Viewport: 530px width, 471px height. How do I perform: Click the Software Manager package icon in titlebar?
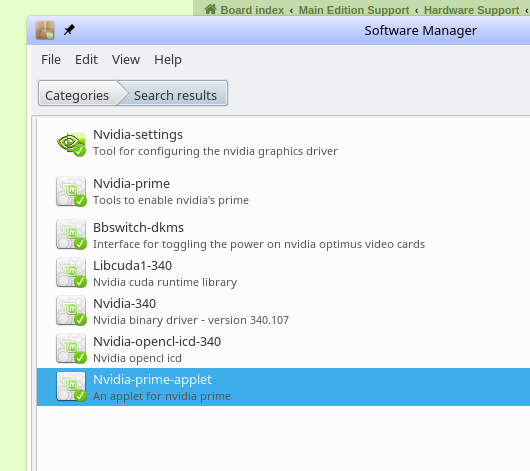pyautogui.click(x=45, y=30)
